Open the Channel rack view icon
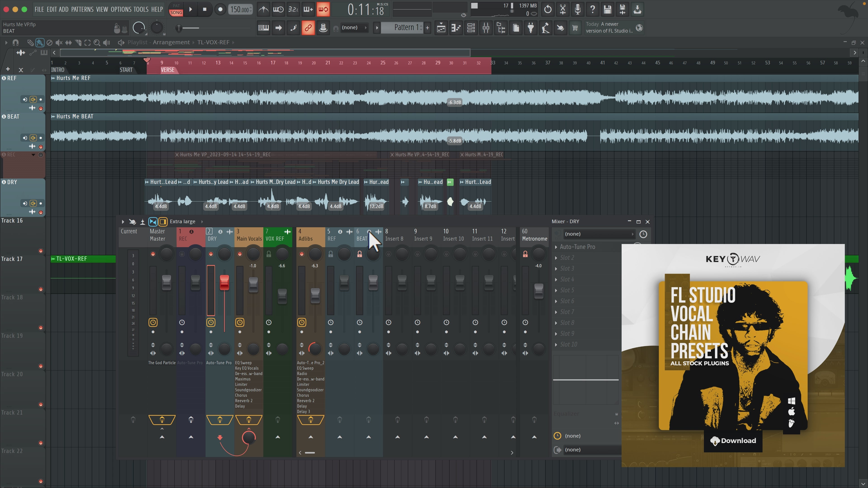Screen dimensions: 868x488 (x=471, y=28)
